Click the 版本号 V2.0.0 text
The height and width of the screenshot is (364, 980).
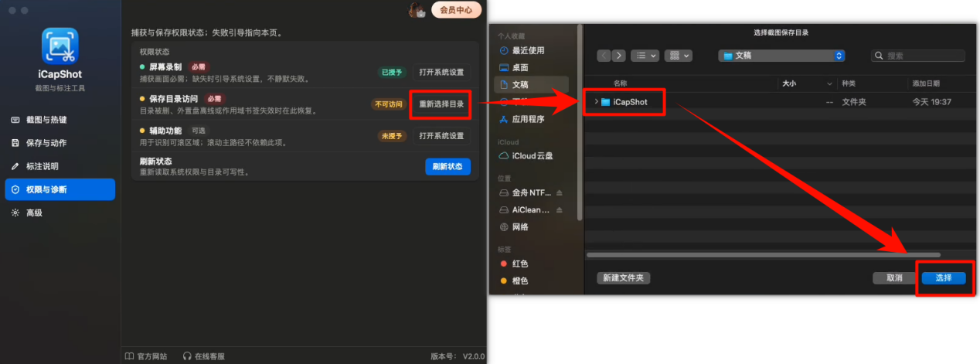(x=457, y=356)
